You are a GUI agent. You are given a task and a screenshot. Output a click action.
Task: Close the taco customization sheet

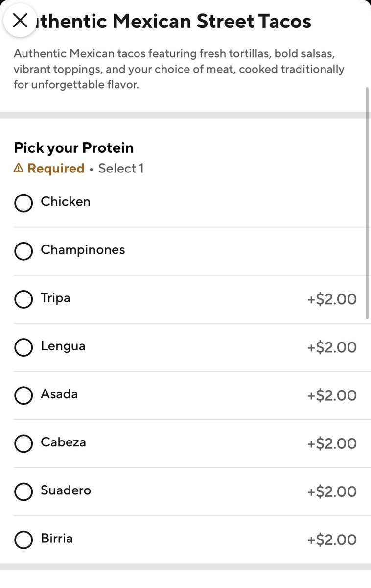(x=20, y=21)
